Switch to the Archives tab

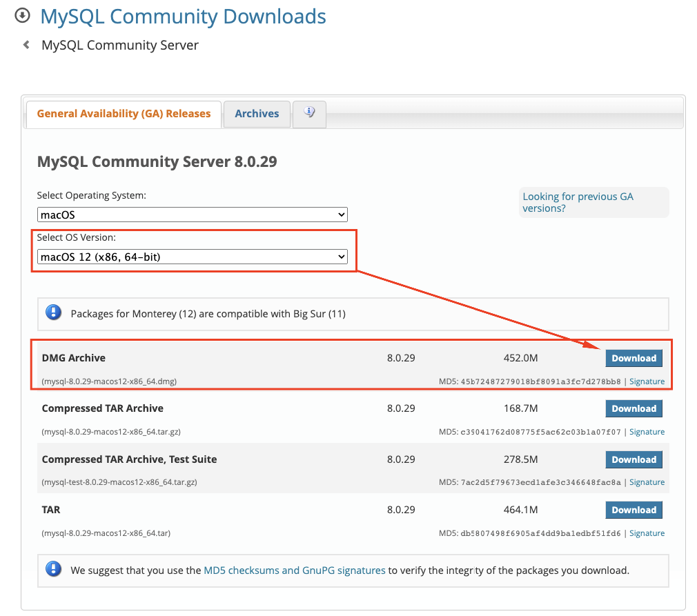[x=257, y=114]
